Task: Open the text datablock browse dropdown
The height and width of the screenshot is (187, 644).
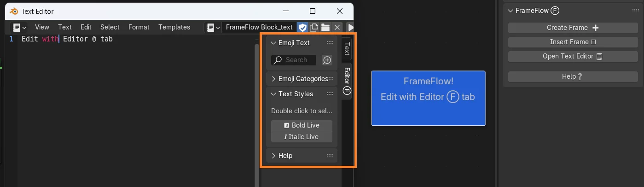Action: [213, 28]
